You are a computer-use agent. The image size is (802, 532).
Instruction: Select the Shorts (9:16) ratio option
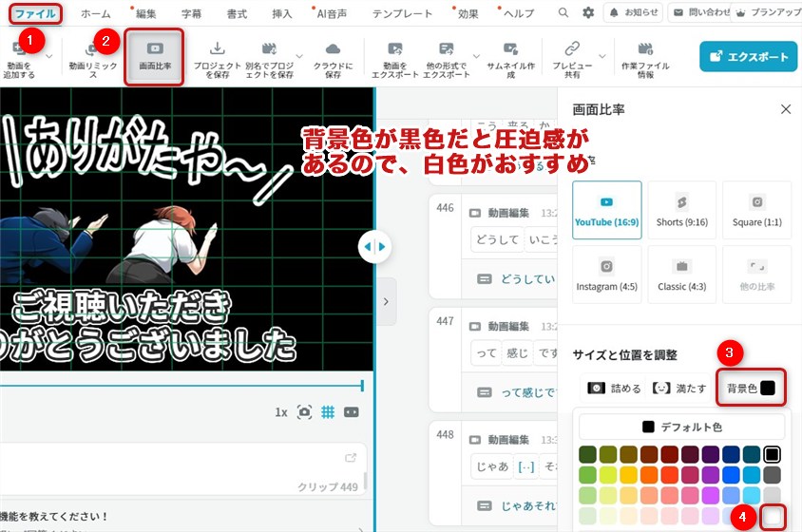tap(681, 210)
